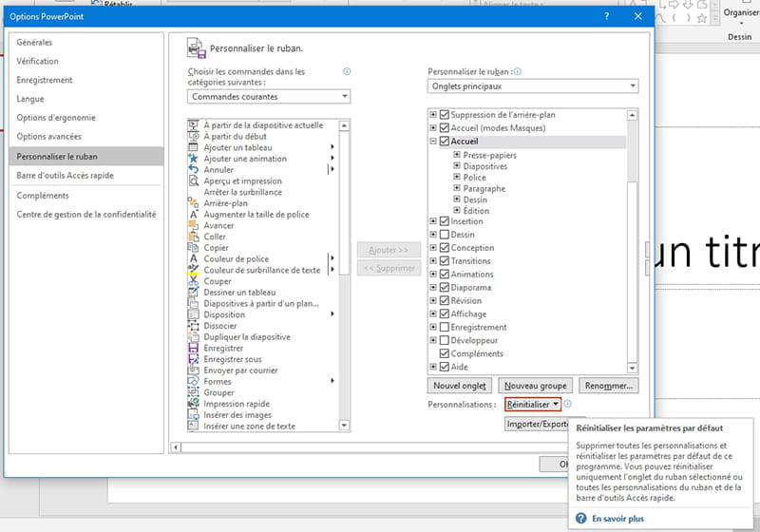The image size is (760, 532).
Task: Open the Réinitialiser dropdown button
Action: (533, 404)
